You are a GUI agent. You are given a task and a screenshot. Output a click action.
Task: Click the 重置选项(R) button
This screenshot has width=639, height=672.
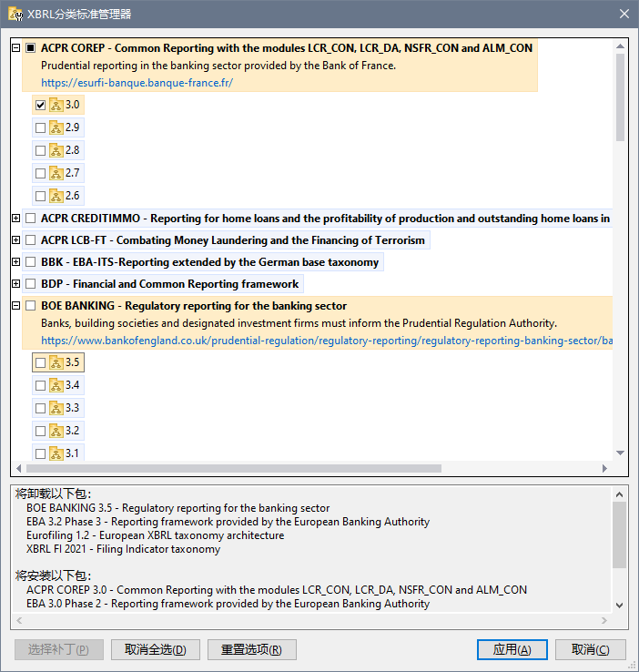point(252,650)
